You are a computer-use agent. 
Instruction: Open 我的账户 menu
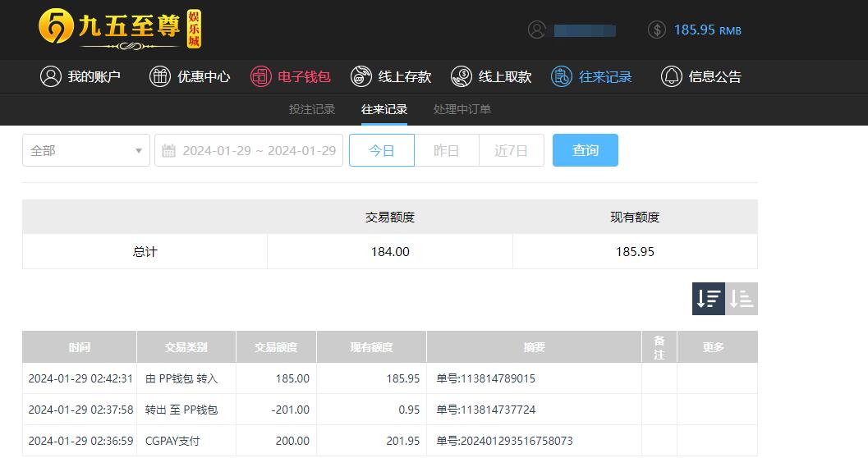pos(80,76)
